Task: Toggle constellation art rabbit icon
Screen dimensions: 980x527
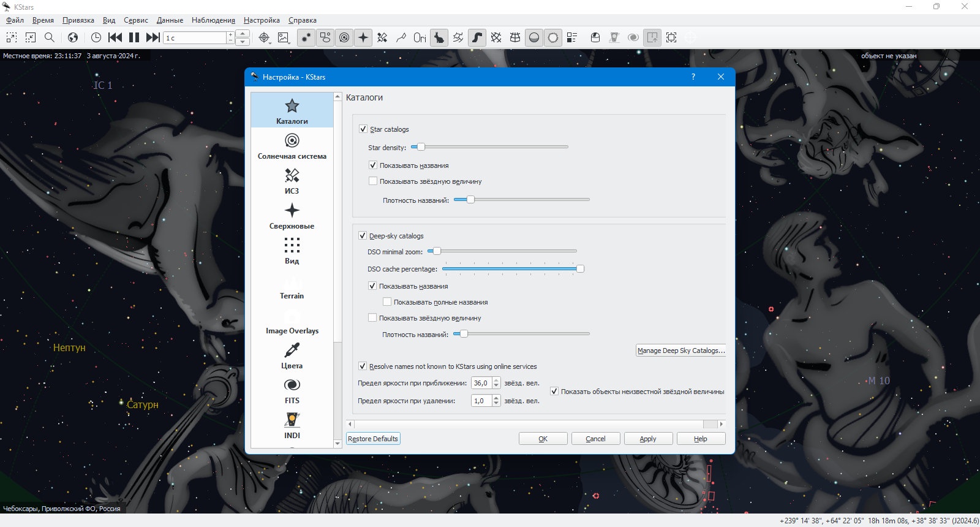Action: coord(439,37)
